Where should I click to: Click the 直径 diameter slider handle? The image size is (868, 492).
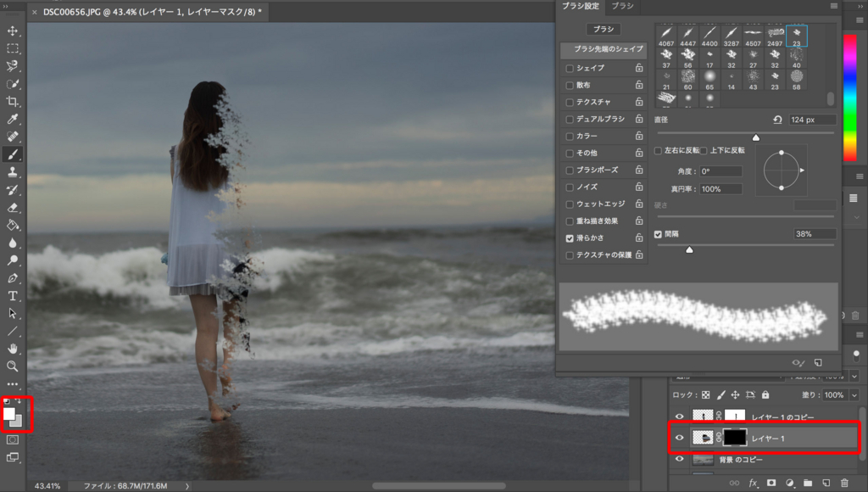coord(755,137)
